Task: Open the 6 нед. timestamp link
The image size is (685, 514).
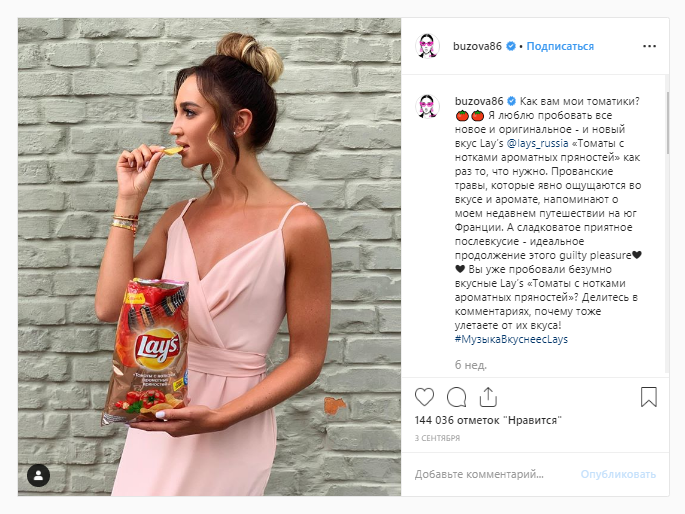Action: (471, 365)
